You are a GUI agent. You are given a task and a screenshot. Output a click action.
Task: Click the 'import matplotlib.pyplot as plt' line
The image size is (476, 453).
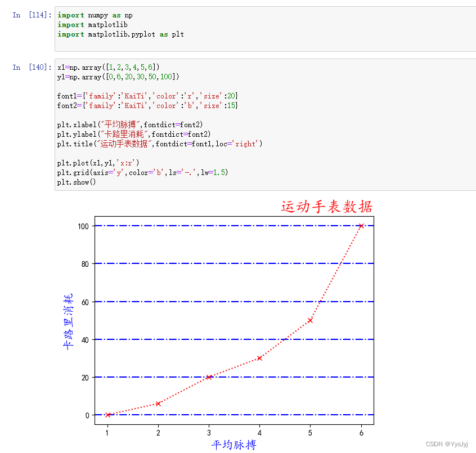tap(120, 34)
